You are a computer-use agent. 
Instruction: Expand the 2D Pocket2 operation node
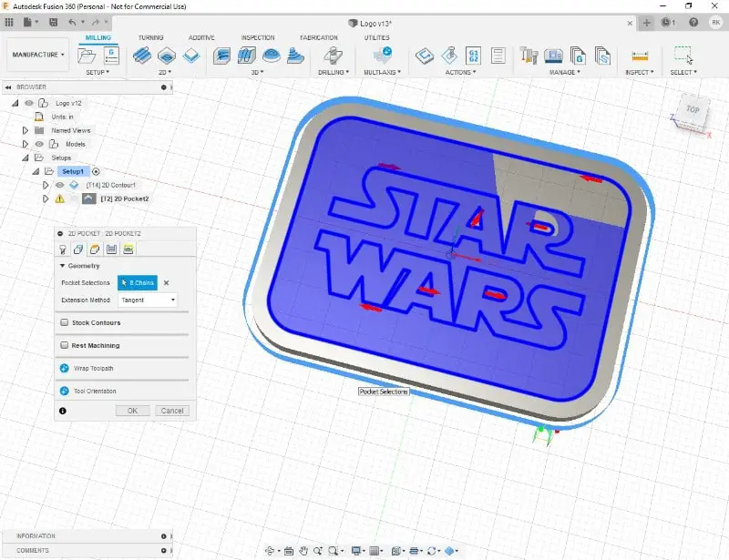click(x=46, y=199)
